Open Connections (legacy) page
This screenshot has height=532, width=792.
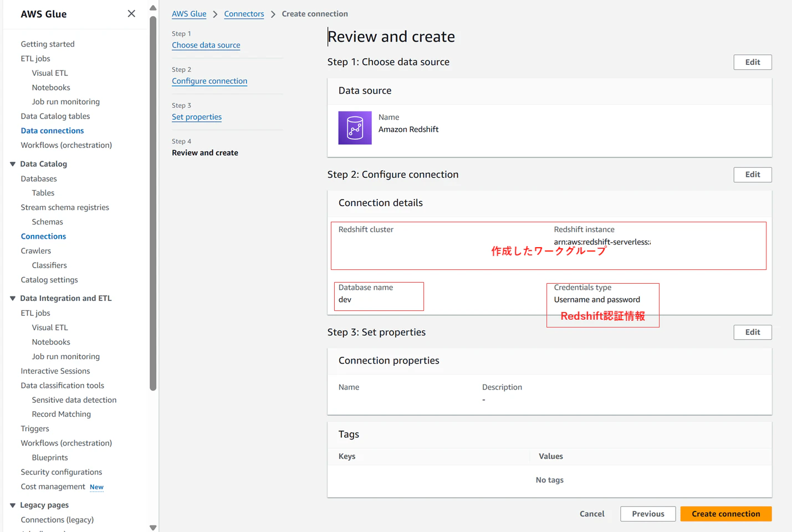coord(57,520)
